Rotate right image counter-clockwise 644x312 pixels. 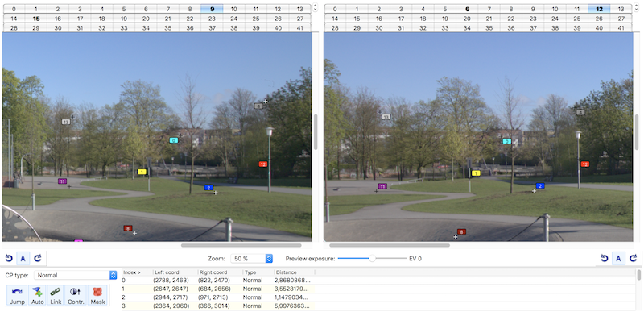605,259
